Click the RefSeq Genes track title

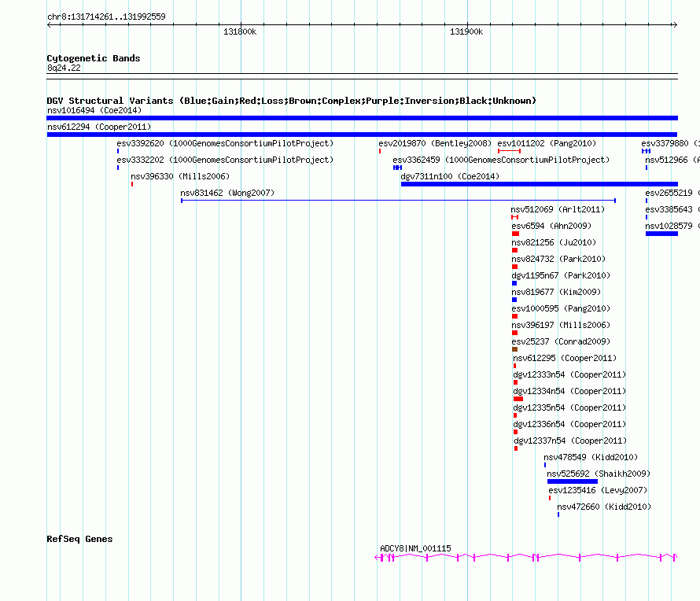pyautogui.click(x=79, y=539)
